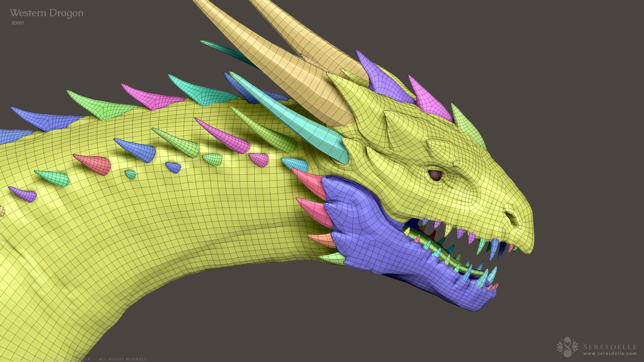Click the "Western Dragon" title text
Screen dimensions: 644x362
[46, 13]
